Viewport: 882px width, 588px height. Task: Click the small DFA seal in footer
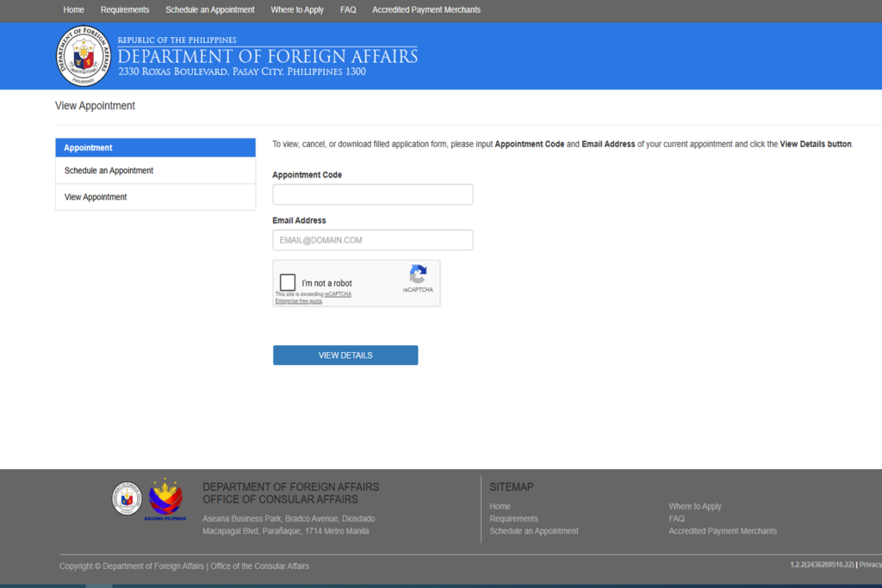[x=127, y=498]
